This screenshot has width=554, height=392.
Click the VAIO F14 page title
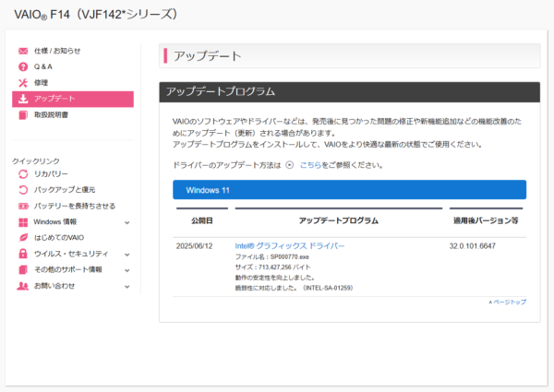pos(95,15)
